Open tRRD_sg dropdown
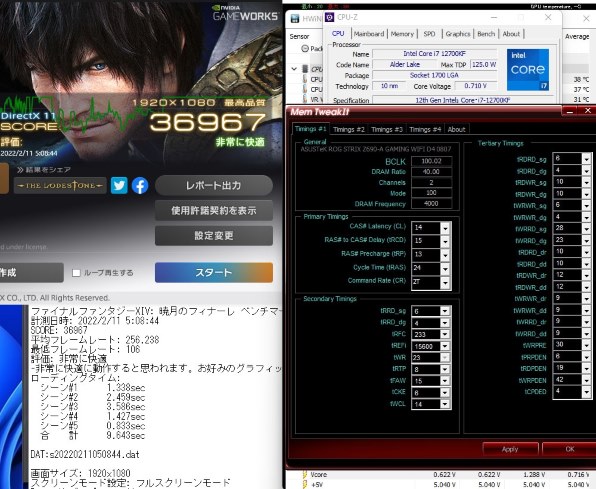 click(444, 311)
